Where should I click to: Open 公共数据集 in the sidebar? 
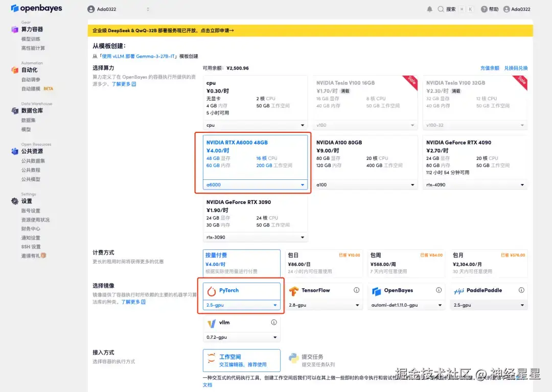[x=33, y=161]
